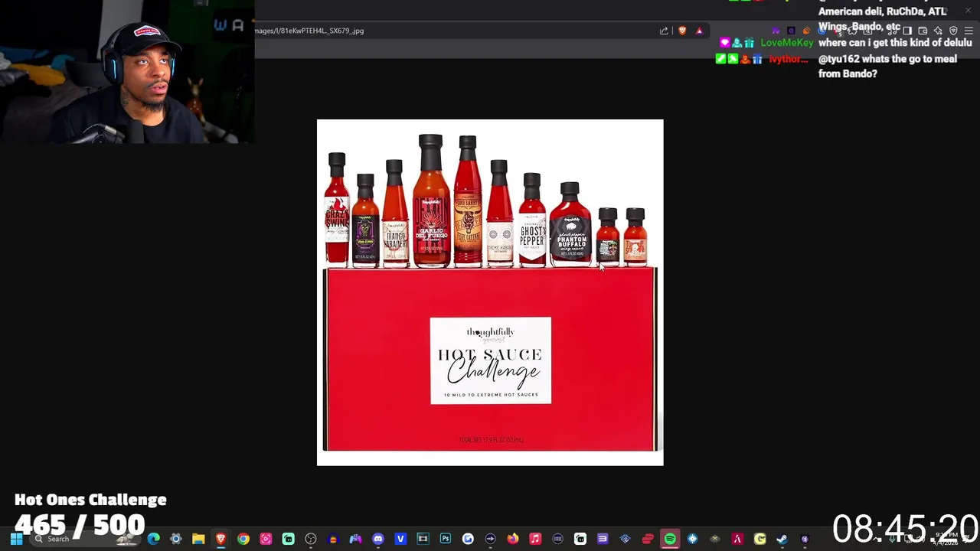
Task: Toggle the Brave sidebar panel icon
Action: click(x=907, y=31)
